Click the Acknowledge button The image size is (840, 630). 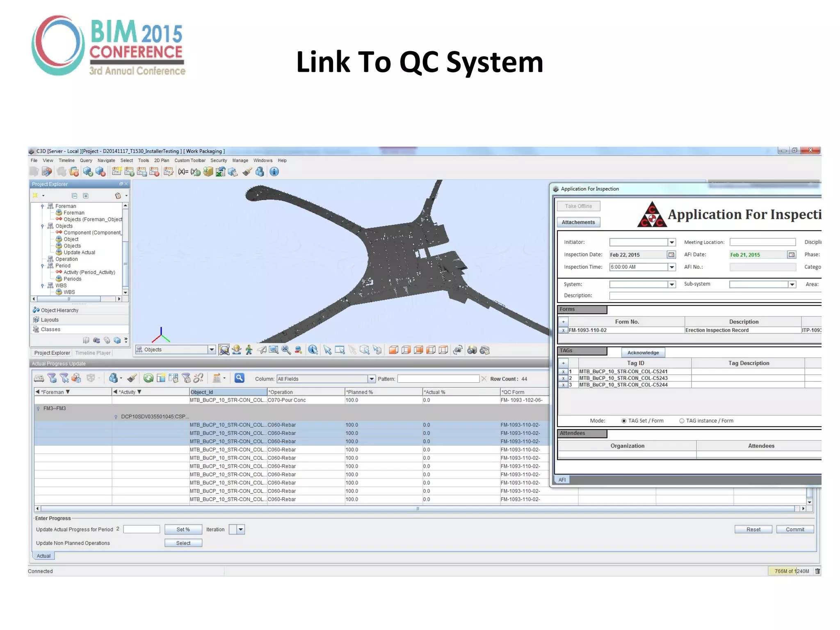[643, 353]
